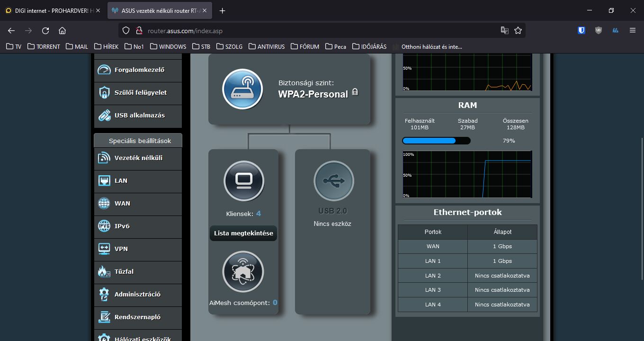This screenshot has height=341, width=644.
Task: Click the USB 2.0 device icon
Action: 334,181
